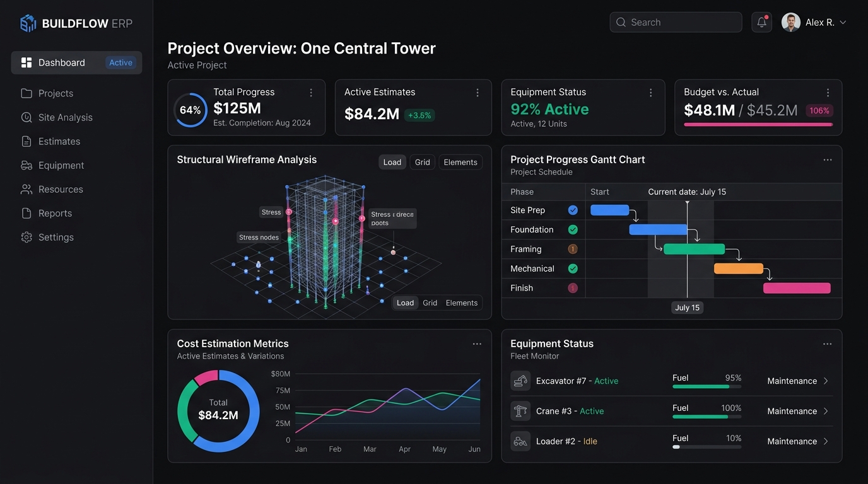This screenshot has height=484, width=868.
Task: Open Active Estimates card options menu
Action: (x=478, y=93)
